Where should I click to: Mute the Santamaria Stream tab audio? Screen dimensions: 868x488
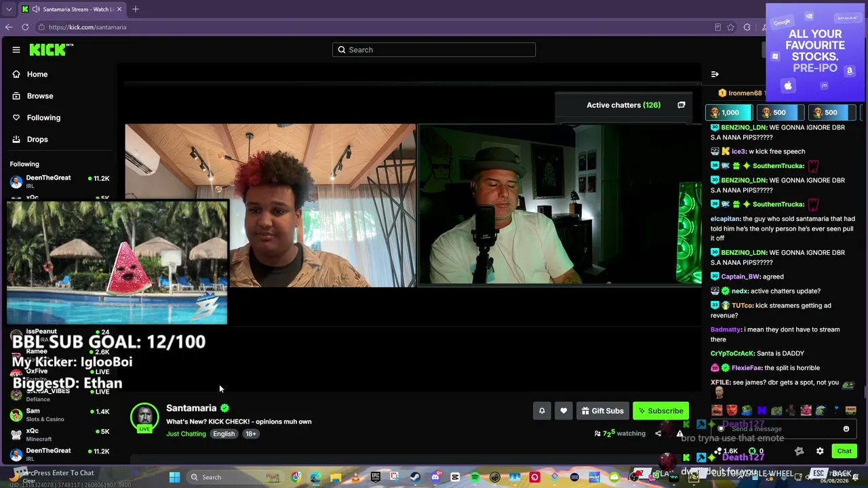click(35, 9)
